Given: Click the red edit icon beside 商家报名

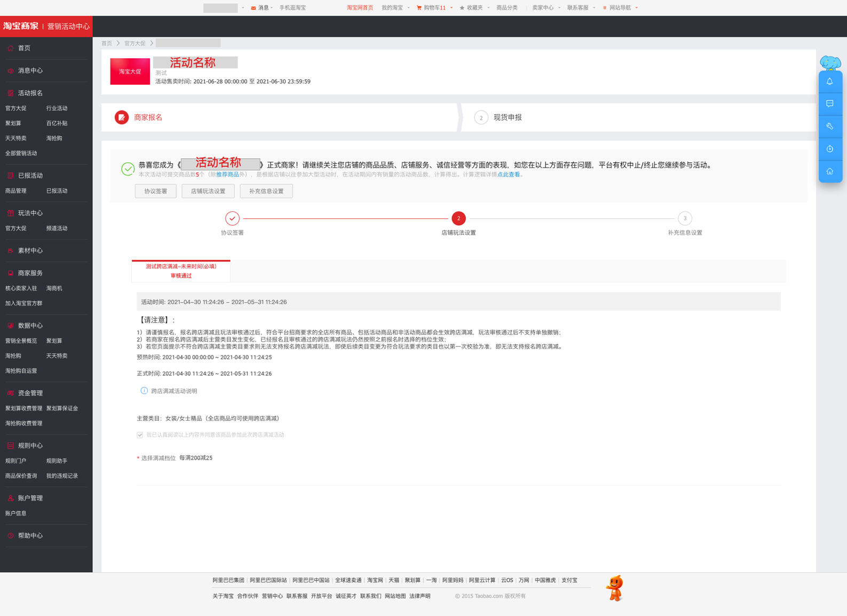Looking at the screenshot, I should [122, 117].
